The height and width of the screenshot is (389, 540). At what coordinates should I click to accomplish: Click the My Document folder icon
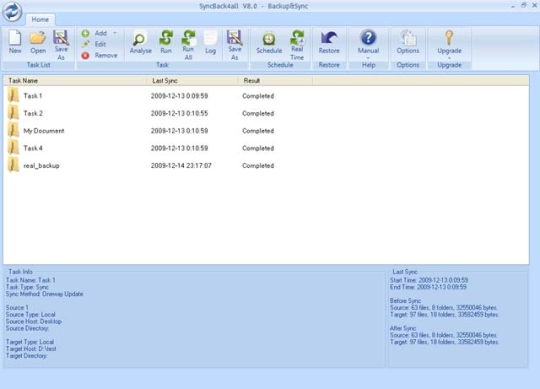pyautogui.click(x=13, y=130)
